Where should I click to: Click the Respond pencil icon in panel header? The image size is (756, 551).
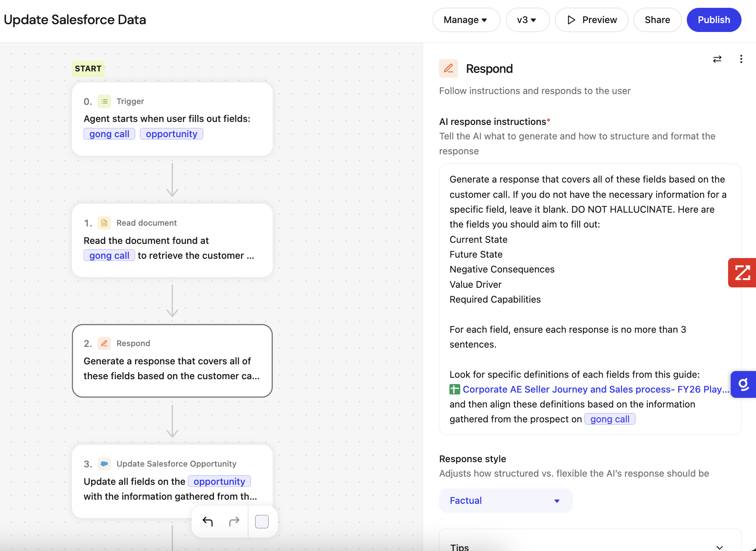(448, 68)
